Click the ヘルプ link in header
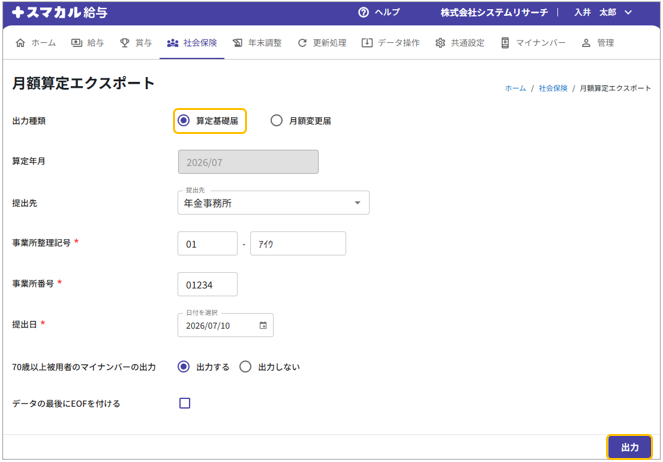 387,12
